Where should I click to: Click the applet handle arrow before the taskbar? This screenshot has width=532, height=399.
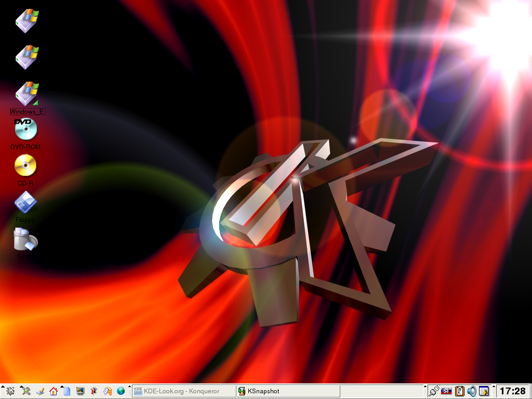click(129, 387)
